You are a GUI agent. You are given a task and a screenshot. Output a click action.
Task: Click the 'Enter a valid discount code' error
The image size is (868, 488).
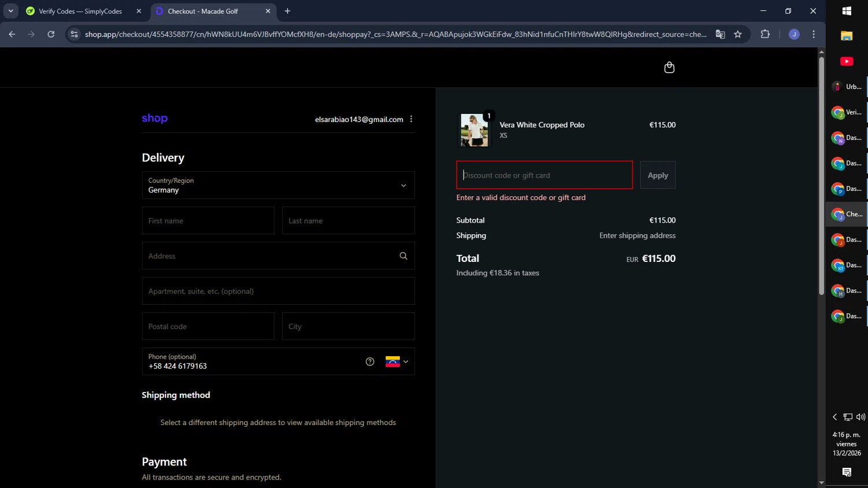521,197
